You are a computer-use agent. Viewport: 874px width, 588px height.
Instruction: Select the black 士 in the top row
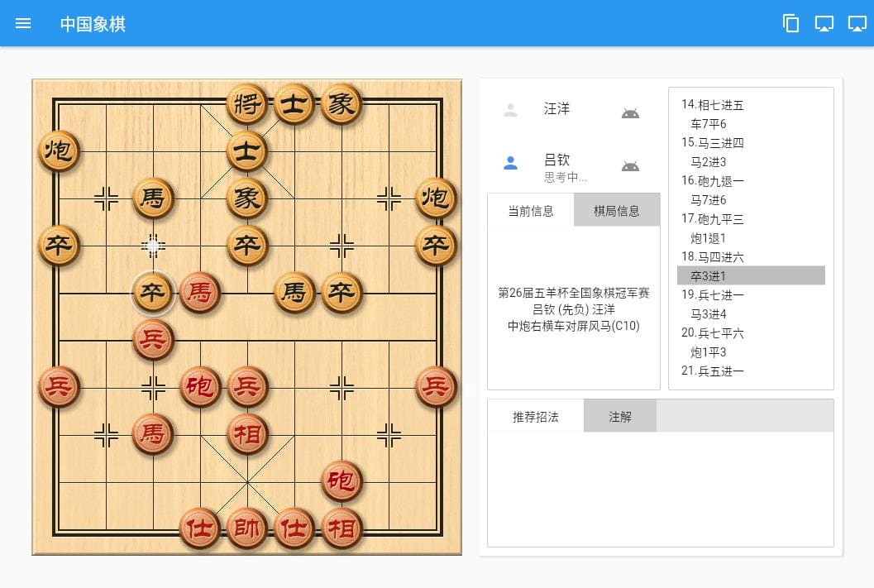tap(294, 103)
